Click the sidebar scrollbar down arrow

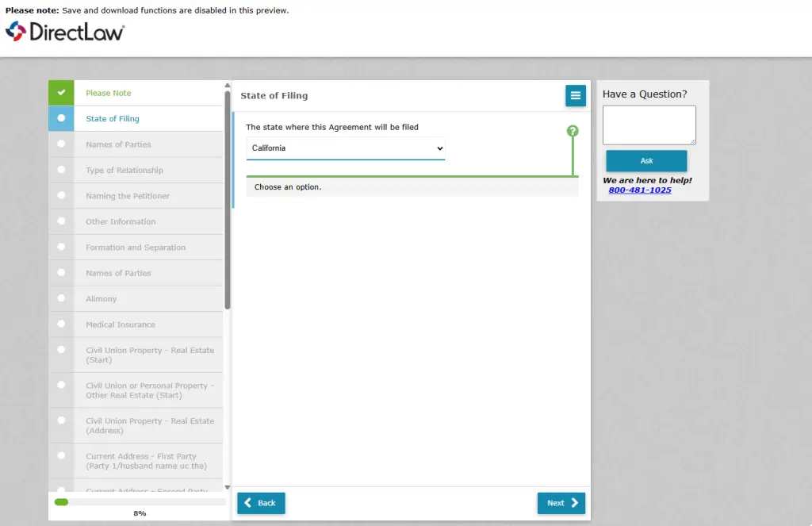pyautogui.click(x=227, y=486)
